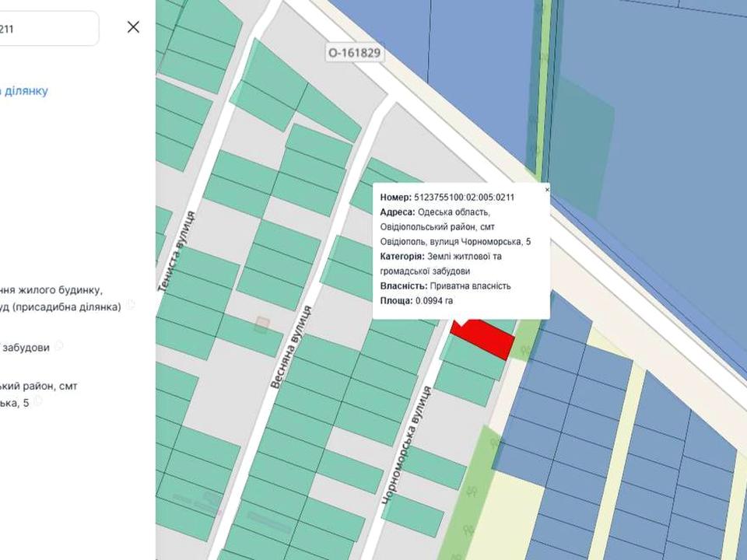Screen dimensions: 747x560
Task: Click the Тениста вулиця street label
Action: pyautogui.click(x=177, y=251)
